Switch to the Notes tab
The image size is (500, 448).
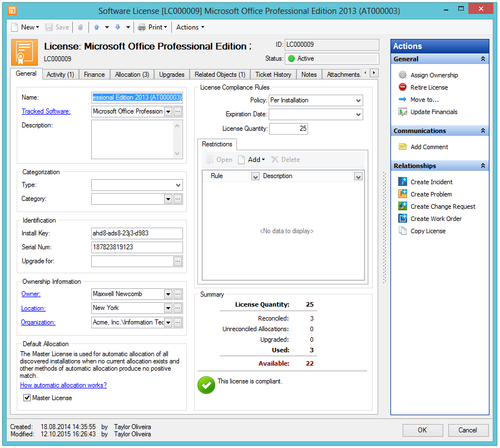point(309,75)
